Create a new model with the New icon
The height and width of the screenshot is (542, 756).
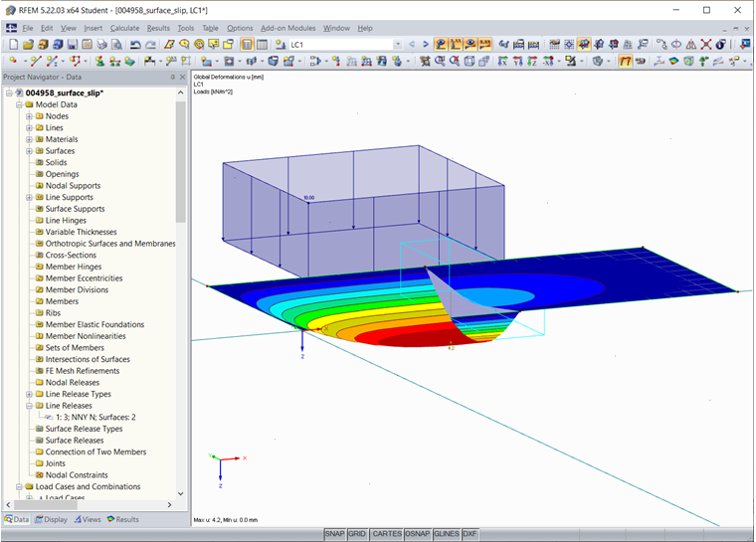tap(14, 45)
